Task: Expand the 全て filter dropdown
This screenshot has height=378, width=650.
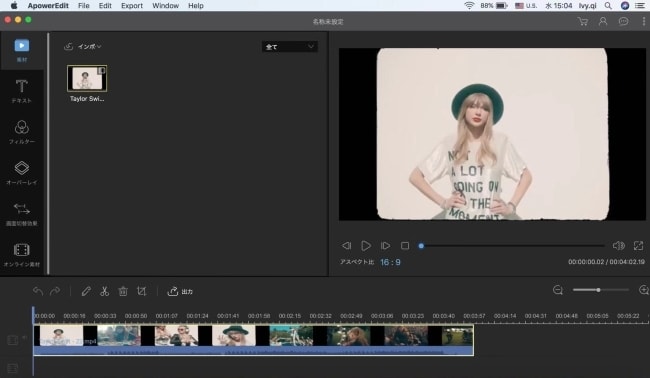Action: click(x=290, y=47)
